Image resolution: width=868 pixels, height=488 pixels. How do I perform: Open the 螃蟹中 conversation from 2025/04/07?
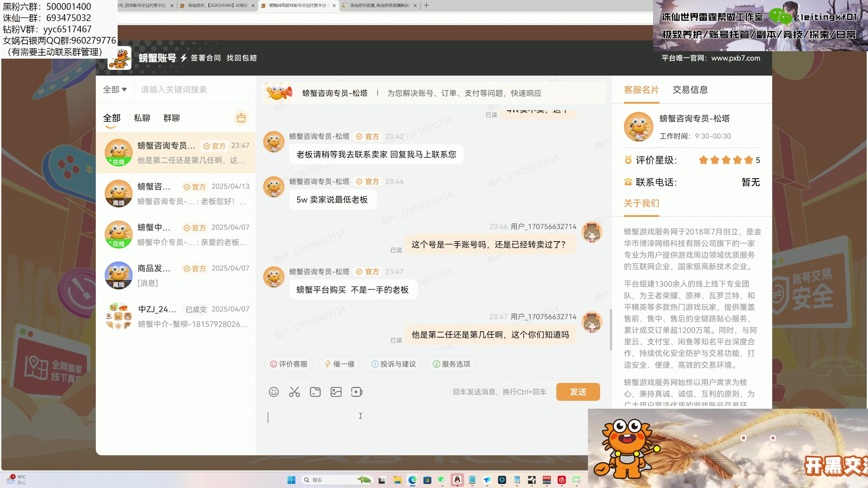point(176,235)
